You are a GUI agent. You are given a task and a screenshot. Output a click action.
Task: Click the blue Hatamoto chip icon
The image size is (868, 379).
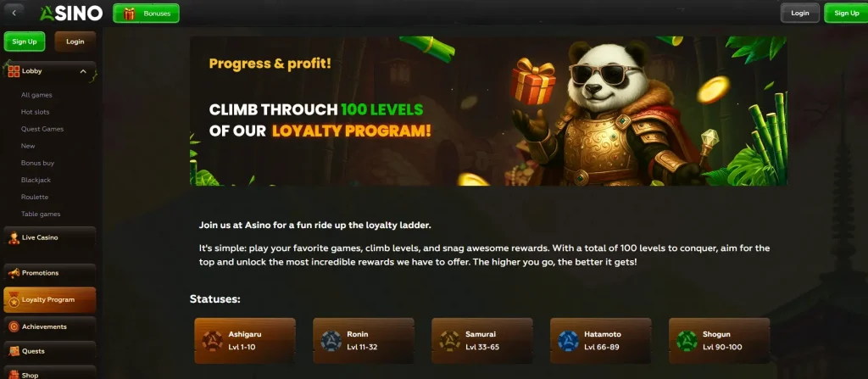pyautogui.click(x=568, y=341)
